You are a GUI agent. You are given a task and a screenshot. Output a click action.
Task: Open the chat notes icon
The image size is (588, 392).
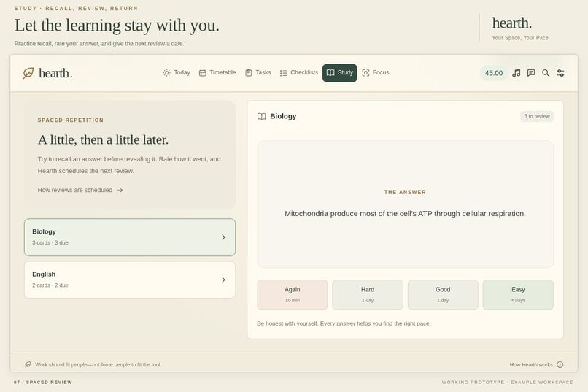pyautogui.click(x=531, y=73)
